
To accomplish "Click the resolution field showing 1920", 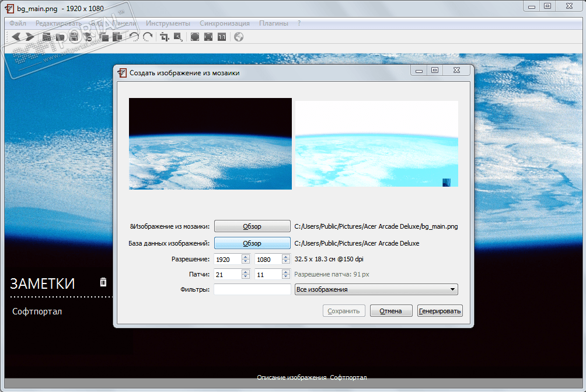I will (x=228, y=260).
